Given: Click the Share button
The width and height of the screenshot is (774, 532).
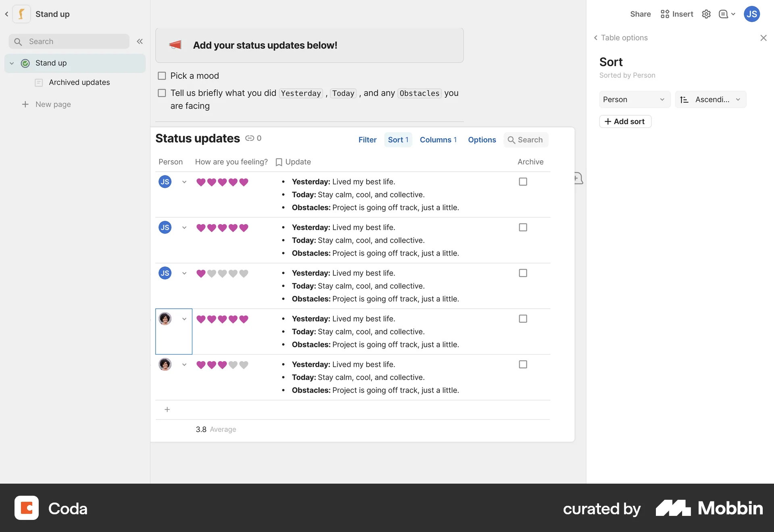Looking at the screenshot, I should 640,14.
